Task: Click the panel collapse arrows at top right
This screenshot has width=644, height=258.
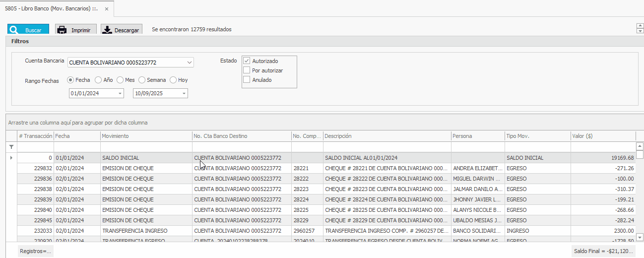Action: [640, 29]
